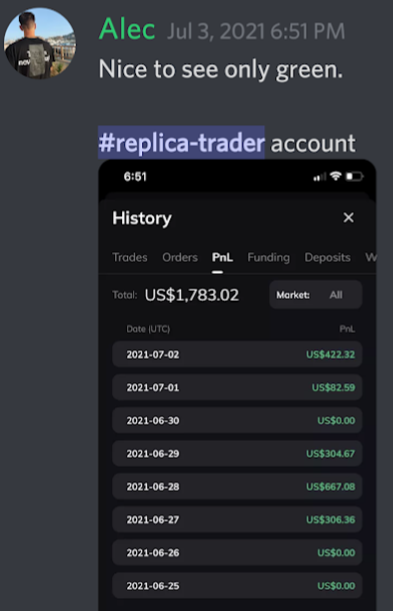The image size is (393, 611).
Task: Close the History panel with X
Action: coord(348,218)
